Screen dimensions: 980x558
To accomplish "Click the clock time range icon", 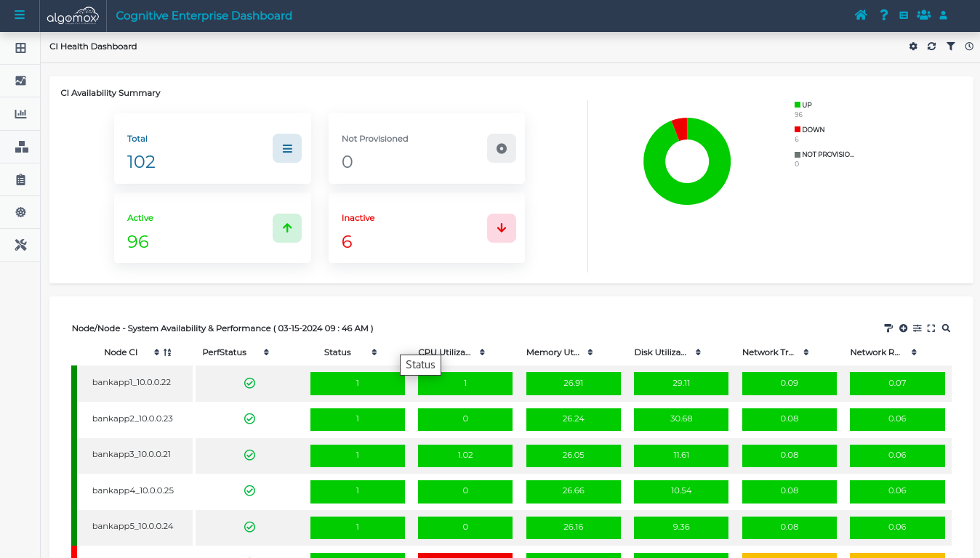I will [969, 46].
